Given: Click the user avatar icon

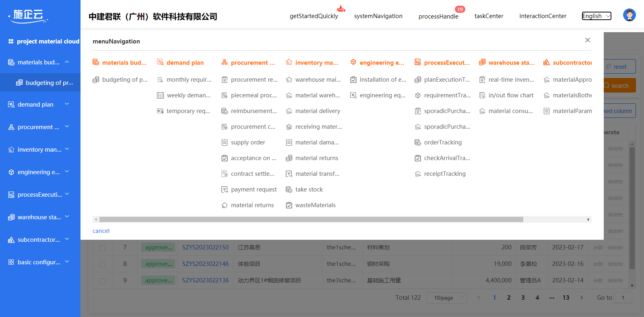Looking at the screenshot, I should 629,15.
